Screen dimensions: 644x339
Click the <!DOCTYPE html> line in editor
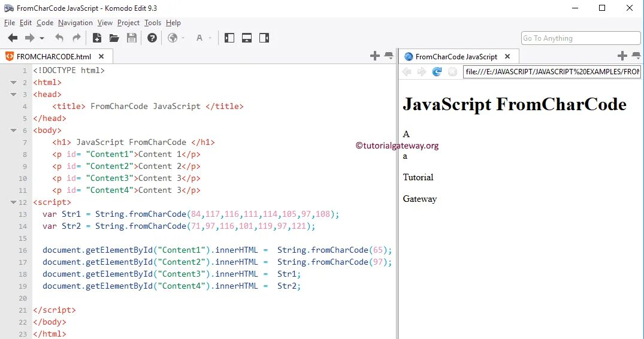click(x=69, y=71)
